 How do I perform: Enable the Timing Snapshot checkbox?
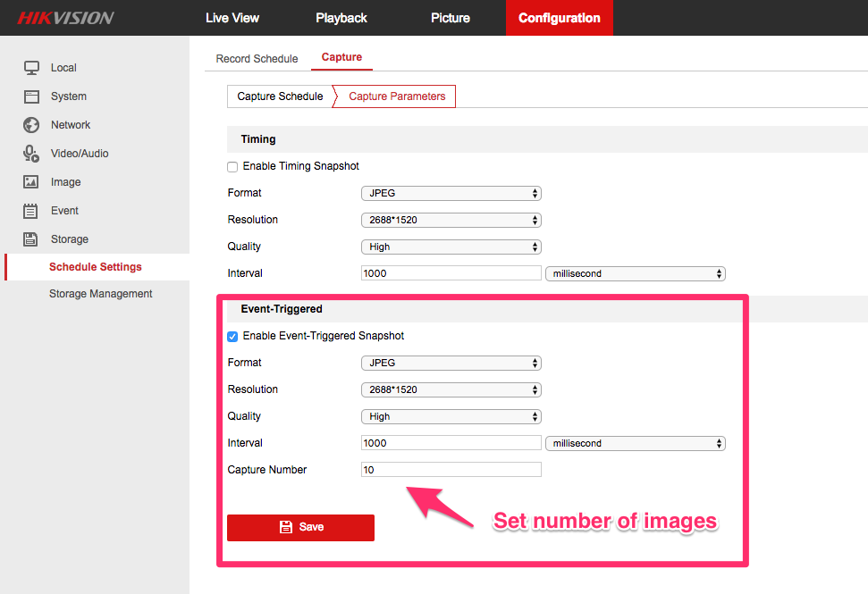(x=232, y=167)
